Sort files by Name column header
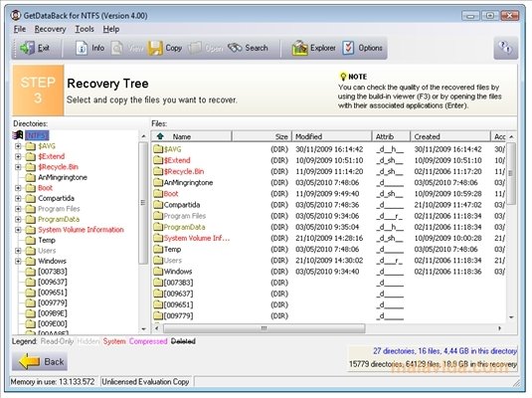The height and width of the screenshot is (398, 532). click(191, 136)
